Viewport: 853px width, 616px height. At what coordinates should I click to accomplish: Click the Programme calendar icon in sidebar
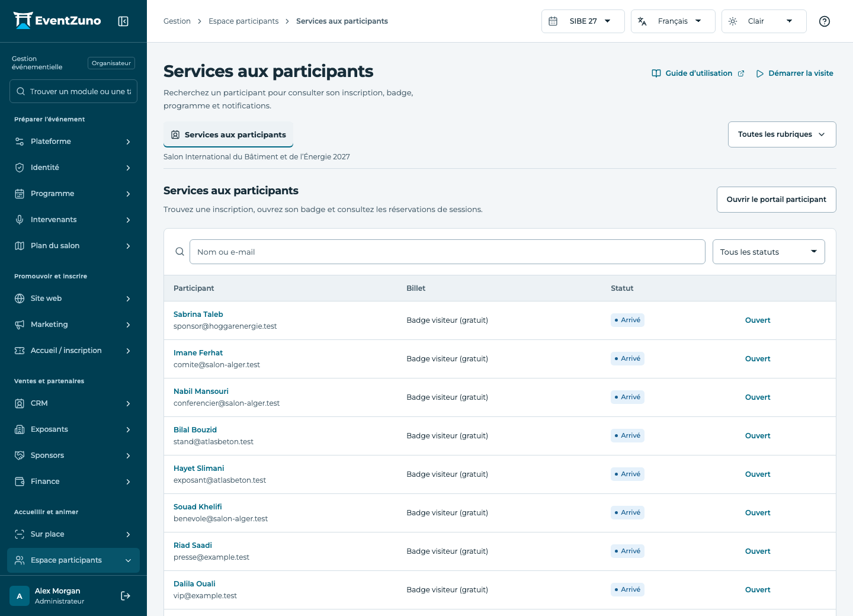point(20,194)
